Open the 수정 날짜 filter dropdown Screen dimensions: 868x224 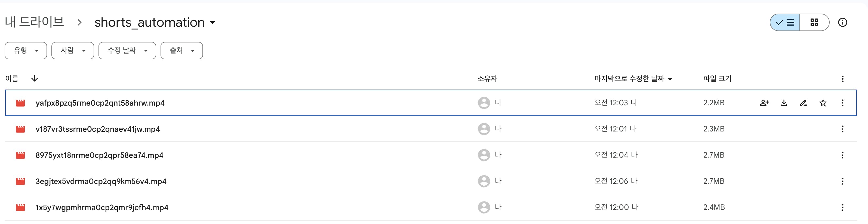(127, 51)
